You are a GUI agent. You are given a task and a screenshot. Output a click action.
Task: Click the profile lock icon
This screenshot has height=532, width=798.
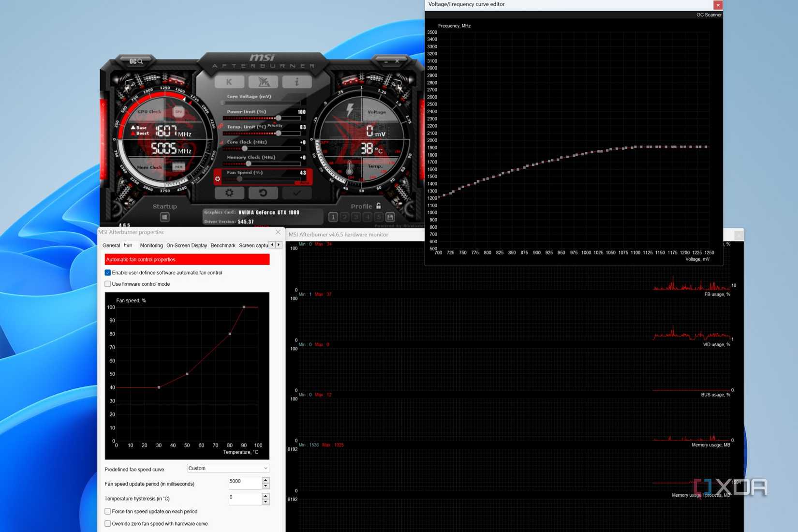379,206
